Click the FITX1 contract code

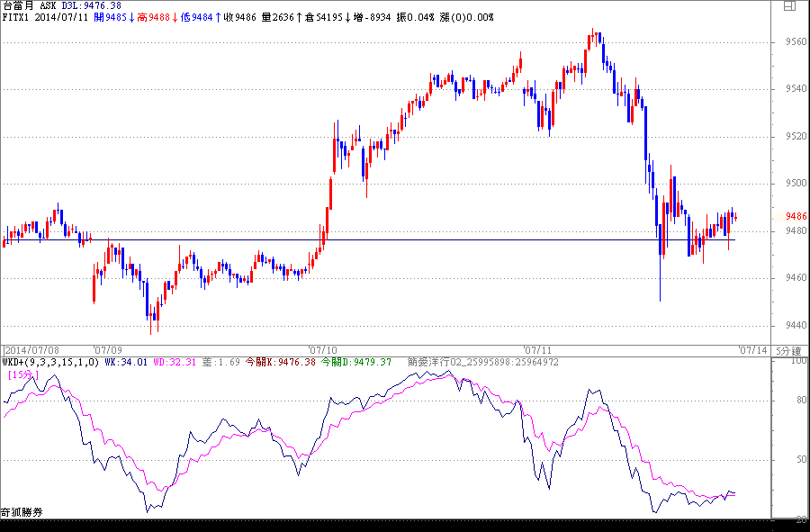point(17,17)
